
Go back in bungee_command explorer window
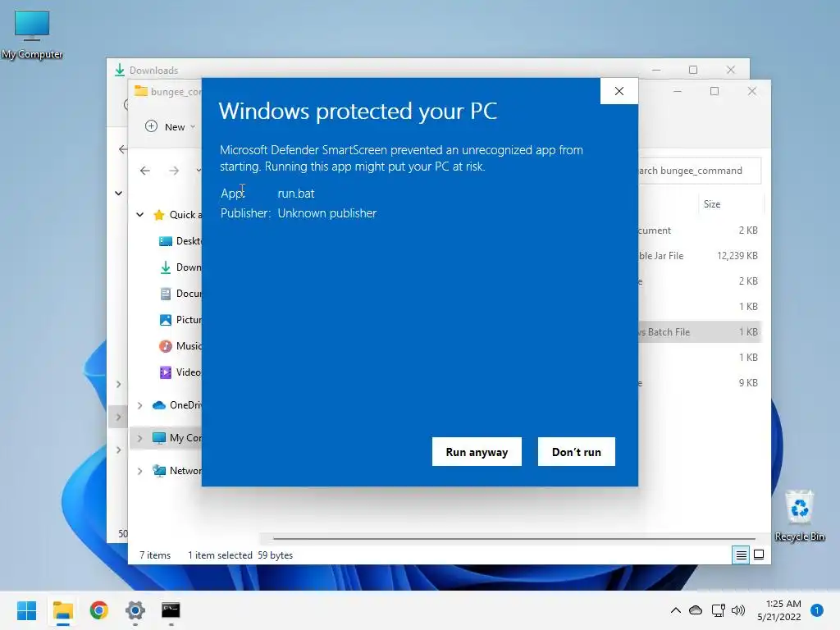pyautogui.click(x=144, y=171)
